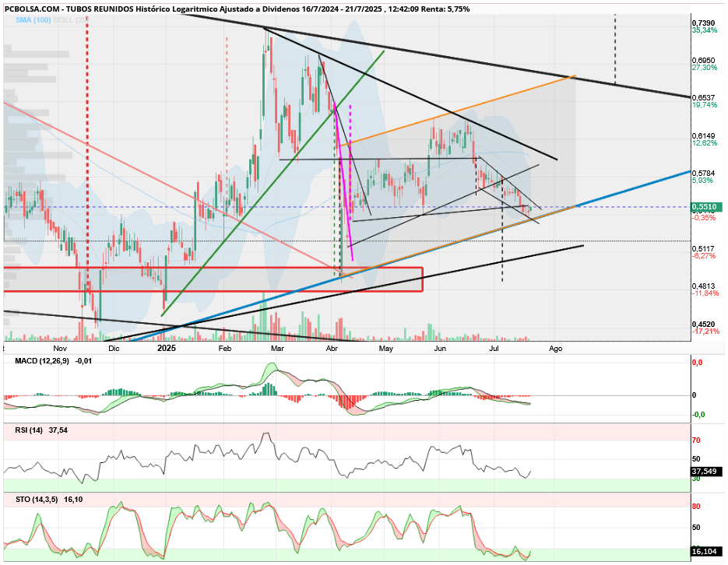Click the PCBOLSA.COM TUBOS REUNIDOS chart title
The height and width of the screenshot is (565, 728).
[237, 9]
